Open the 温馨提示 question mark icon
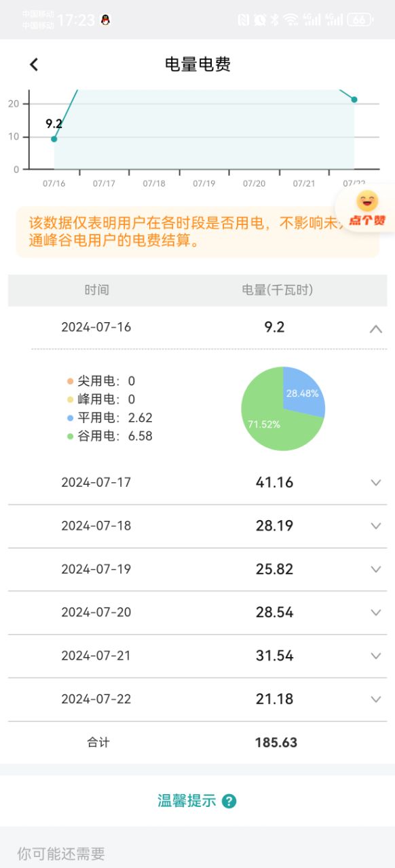 tap(229, 801)
